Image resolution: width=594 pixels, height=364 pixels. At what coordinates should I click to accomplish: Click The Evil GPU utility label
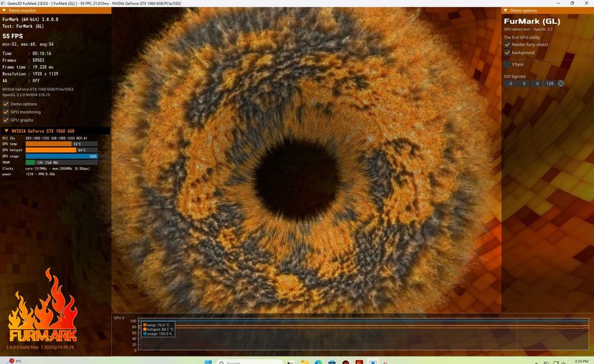click(522, 37)
